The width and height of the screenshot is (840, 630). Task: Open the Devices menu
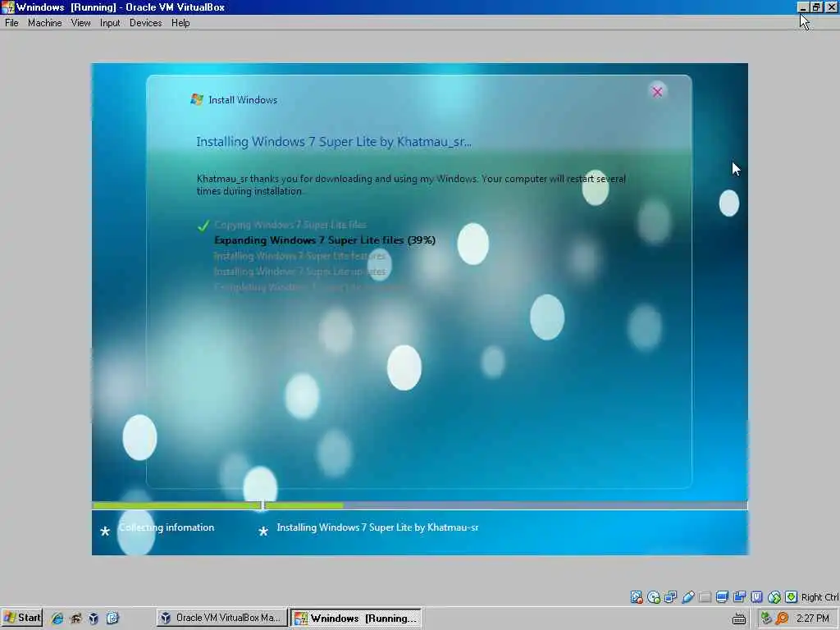pos(146,23)
